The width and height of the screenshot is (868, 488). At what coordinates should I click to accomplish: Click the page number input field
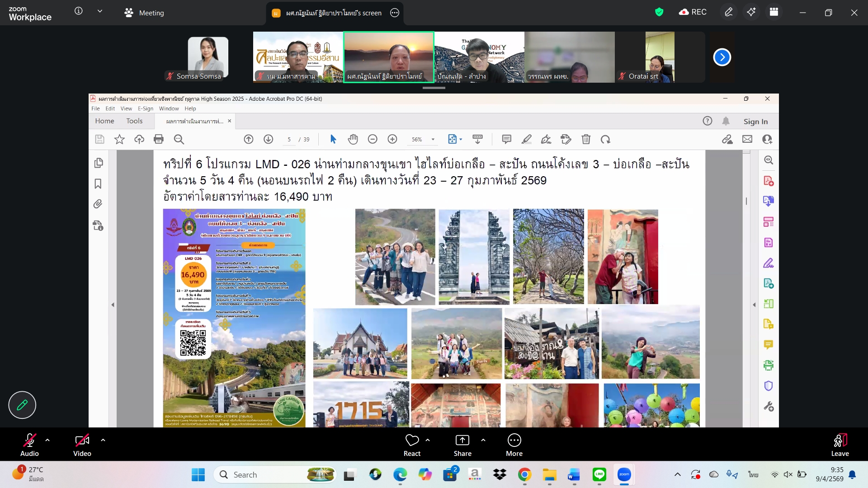tap(289, 140)
